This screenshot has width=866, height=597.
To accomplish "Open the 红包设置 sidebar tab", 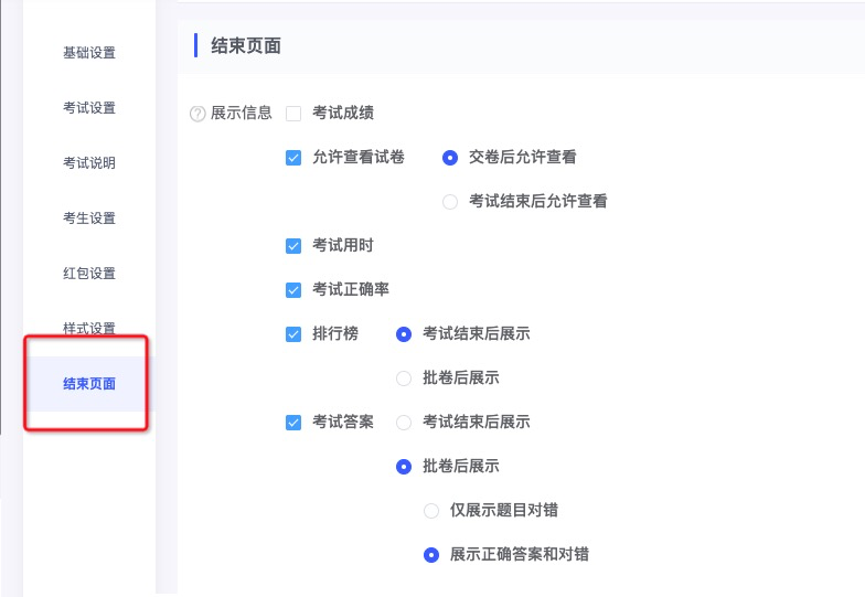I will [x=89, y=273].
